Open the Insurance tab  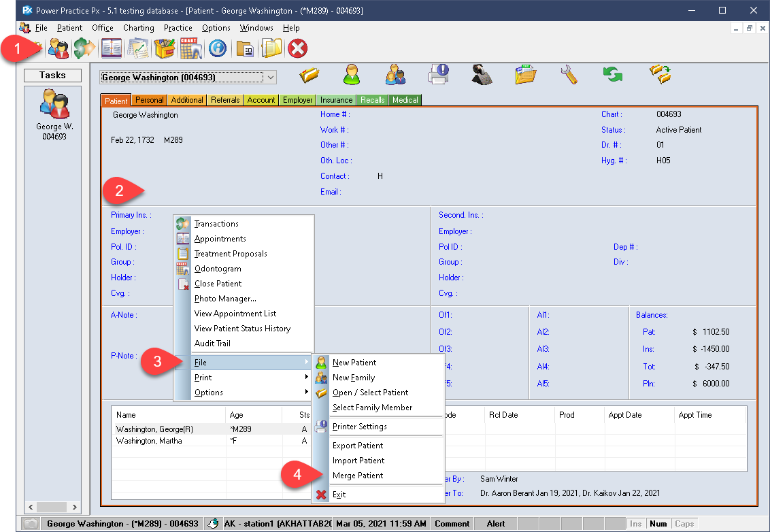pyautogui.click(x=337, y=100)
